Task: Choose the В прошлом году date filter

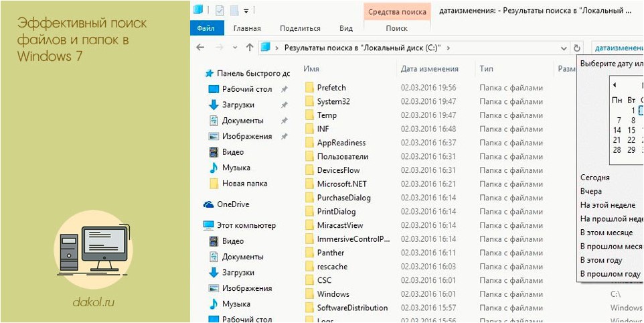Action: click(610, 273)
